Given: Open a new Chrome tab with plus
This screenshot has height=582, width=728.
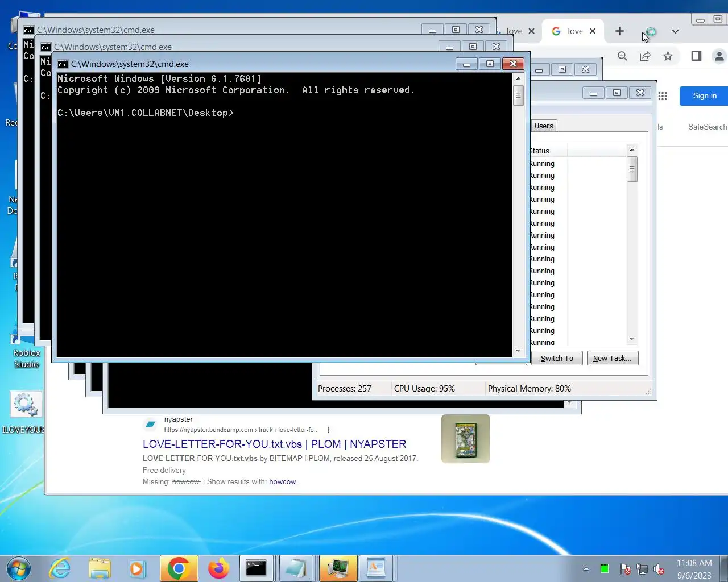Looking at the screenshot, I should click(x=619, y=31).
